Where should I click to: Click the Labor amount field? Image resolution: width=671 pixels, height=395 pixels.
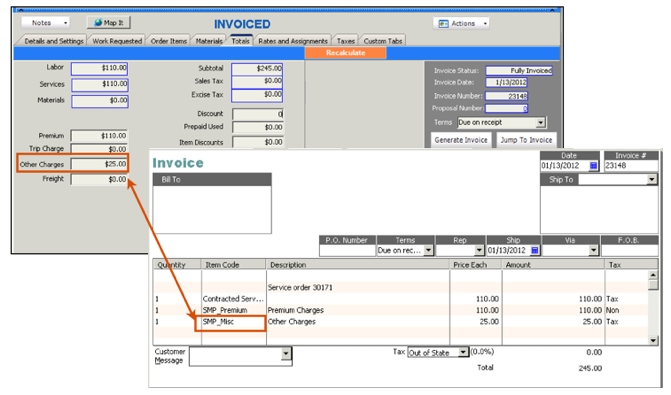100,68
